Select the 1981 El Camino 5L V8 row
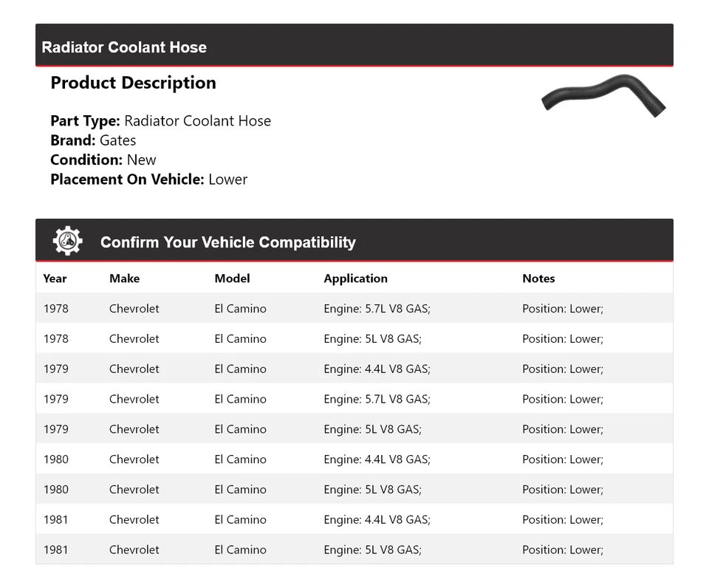 click(354, 550)
